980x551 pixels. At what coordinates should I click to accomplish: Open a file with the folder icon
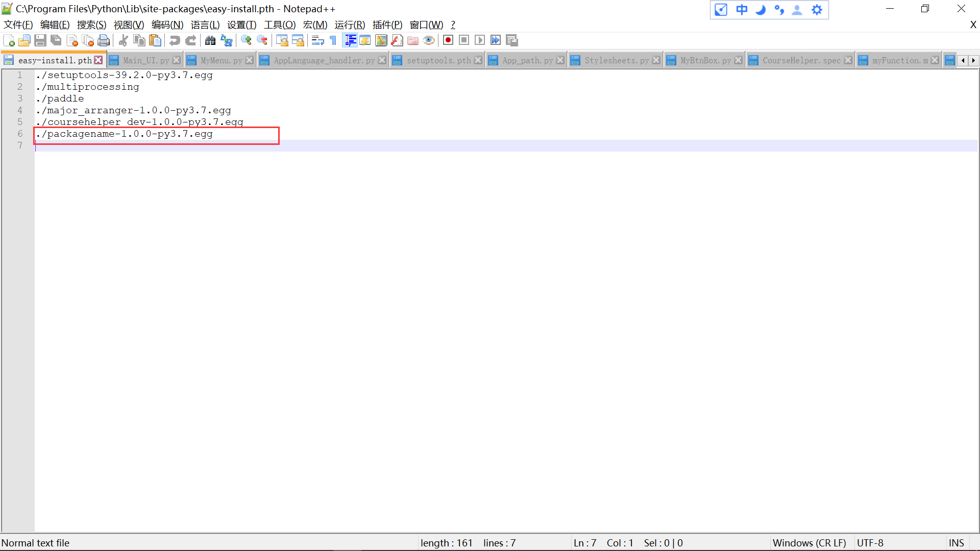pyautogui.click(x=24, y=40)
